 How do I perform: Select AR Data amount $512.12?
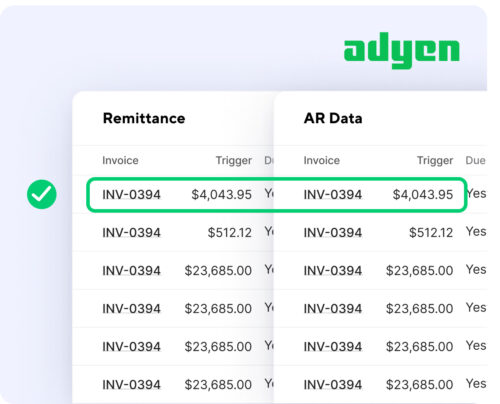(x=431, y=233)
